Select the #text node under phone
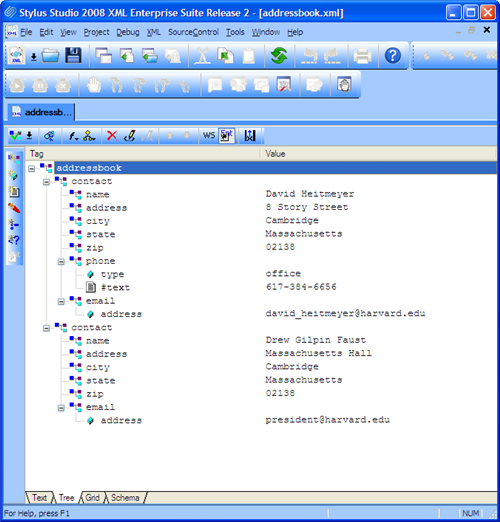The width and height of the screenshot is (500, 522). 115,287
